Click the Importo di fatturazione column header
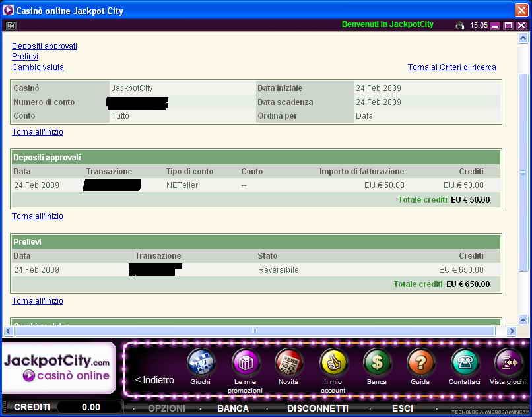Screen dimensions: 532x417 coord(362,172)
